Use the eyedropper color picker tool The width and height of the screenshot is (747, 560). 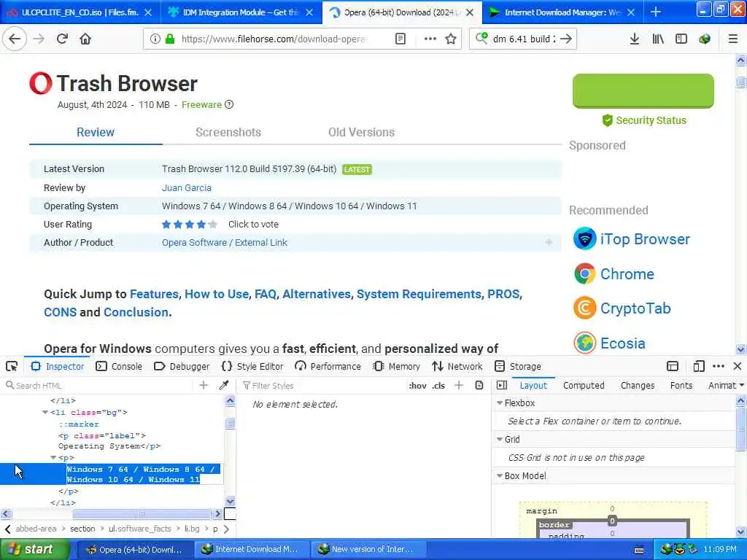point(223,385)
